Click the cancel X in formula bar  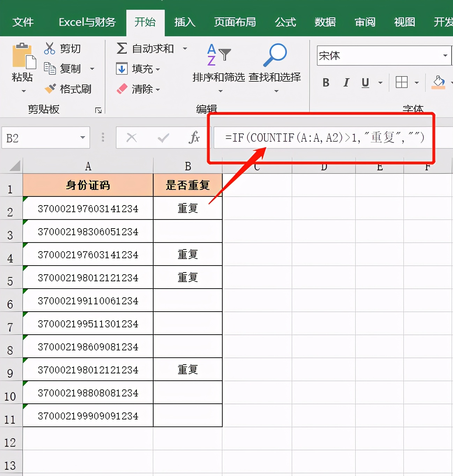pyautogui.click(x=132, y=137)
